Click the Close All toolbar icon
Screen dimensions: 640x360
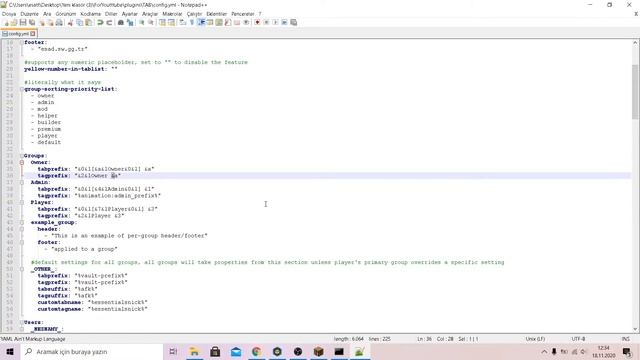50,22
